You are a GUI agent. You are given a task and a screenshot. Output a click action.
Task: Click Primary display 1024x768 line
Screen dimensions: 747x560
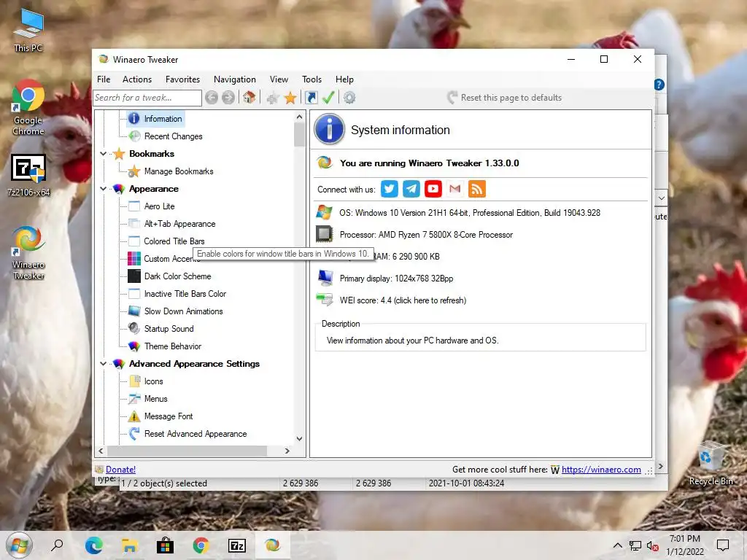(396, 279)
